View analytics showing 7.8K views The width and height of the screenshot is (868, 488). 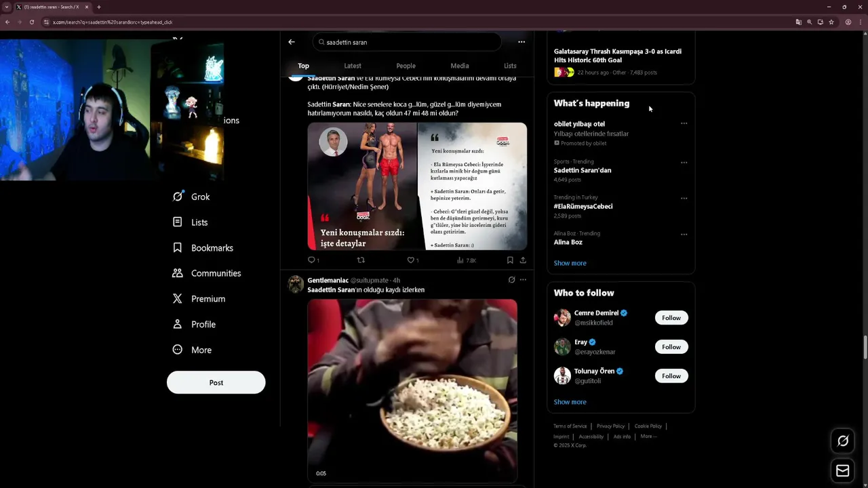point(467,260)
